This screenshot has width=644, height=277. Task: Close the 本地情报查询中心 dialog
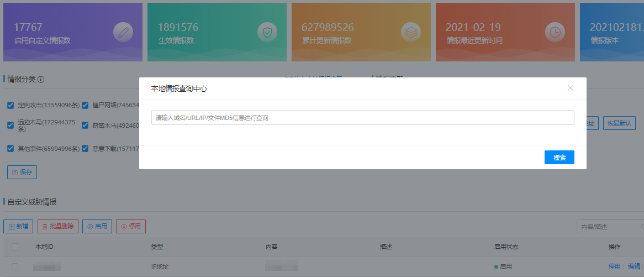point(570,88)
